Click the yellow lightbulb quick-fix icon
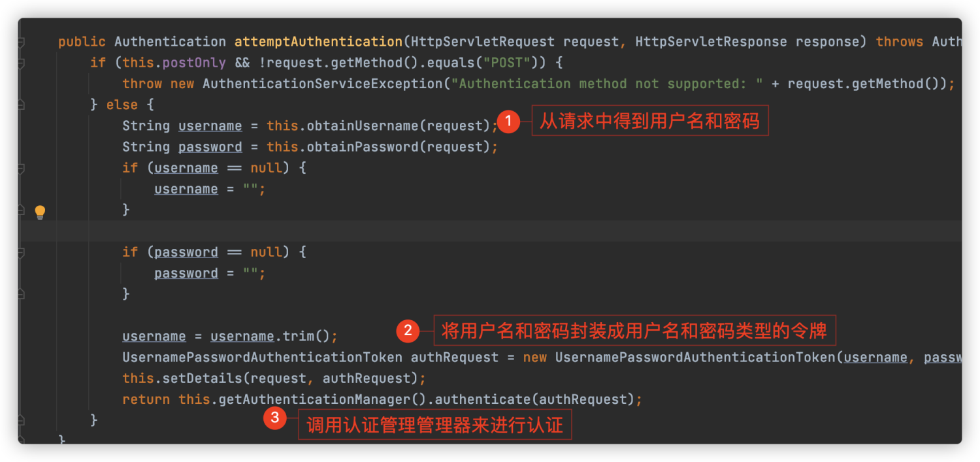The height and width of the screenshot is (462, 980). coord(40,212)
